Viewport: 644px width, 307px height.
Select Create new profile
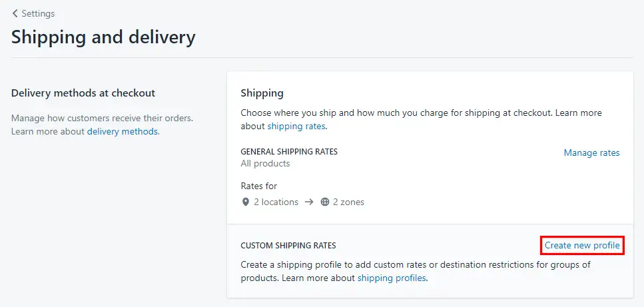pyautogui.click(x=582, y=246)
